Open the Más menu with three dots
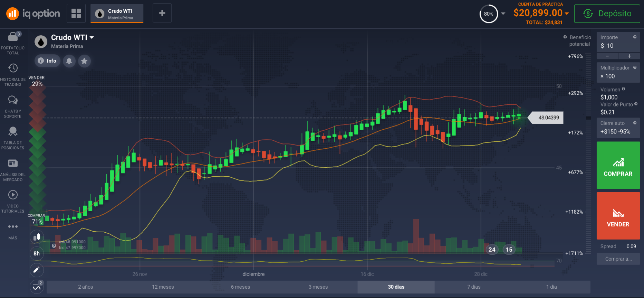This screenshot has width=644, height=298. [x=13, y=231]
